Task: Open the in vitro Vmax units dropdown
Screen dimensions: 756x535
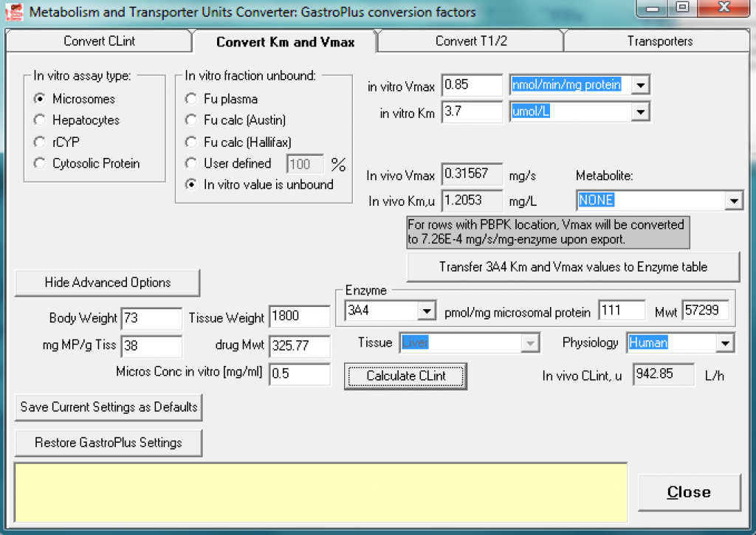Action: coord(640,86)
